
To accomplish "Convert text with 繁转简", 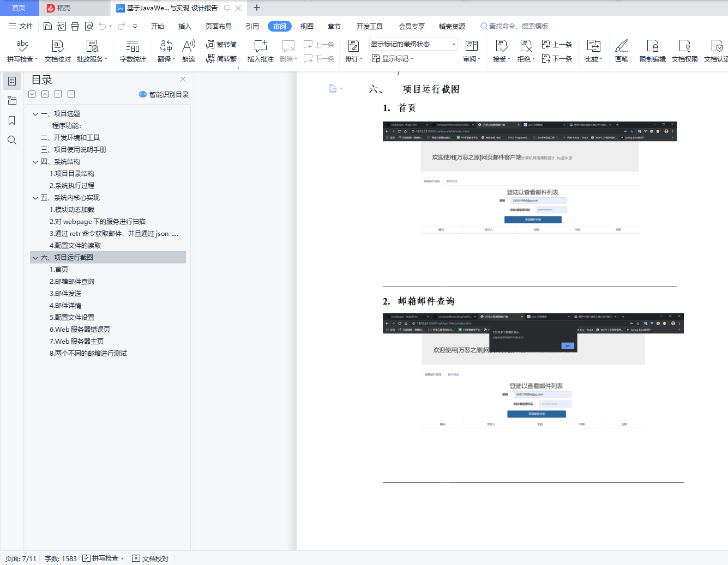I will [x=221, y=44].
